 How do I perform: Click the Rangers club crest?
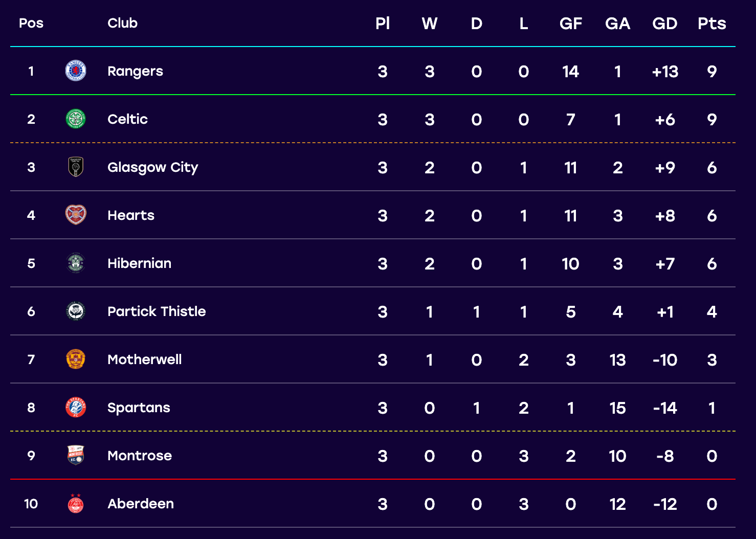pyautogui.click(x=76, y=71)
